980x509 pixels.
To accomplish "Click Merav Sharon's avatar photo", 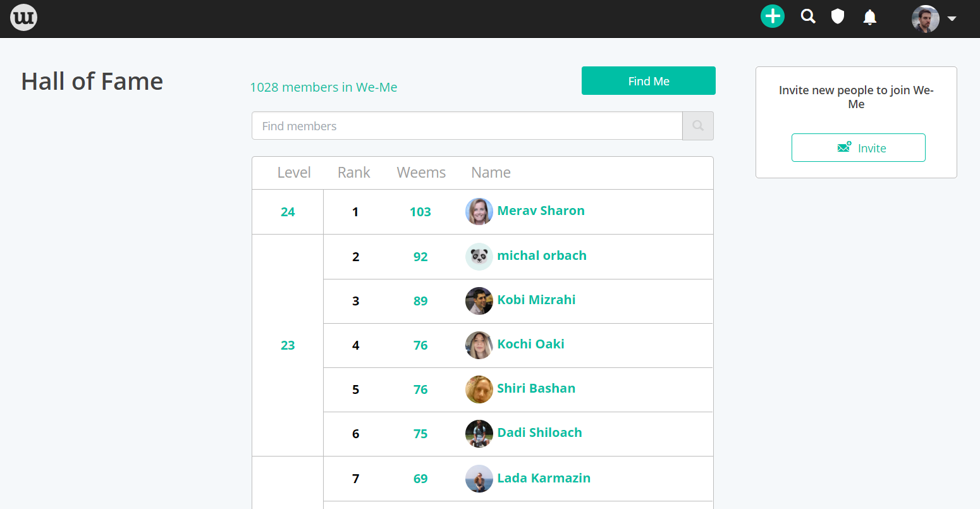I will pyautogui.click(x=479, y=211).
